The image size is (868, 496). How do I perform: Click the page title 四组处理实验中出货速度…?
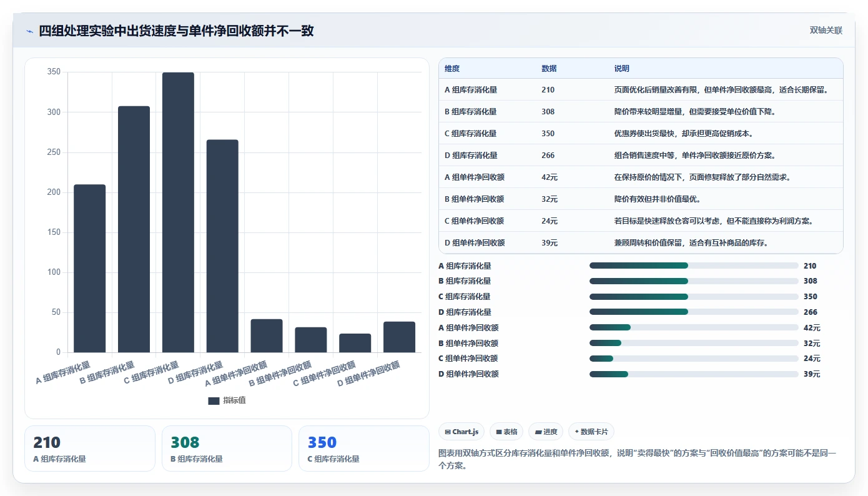point(176,31)
